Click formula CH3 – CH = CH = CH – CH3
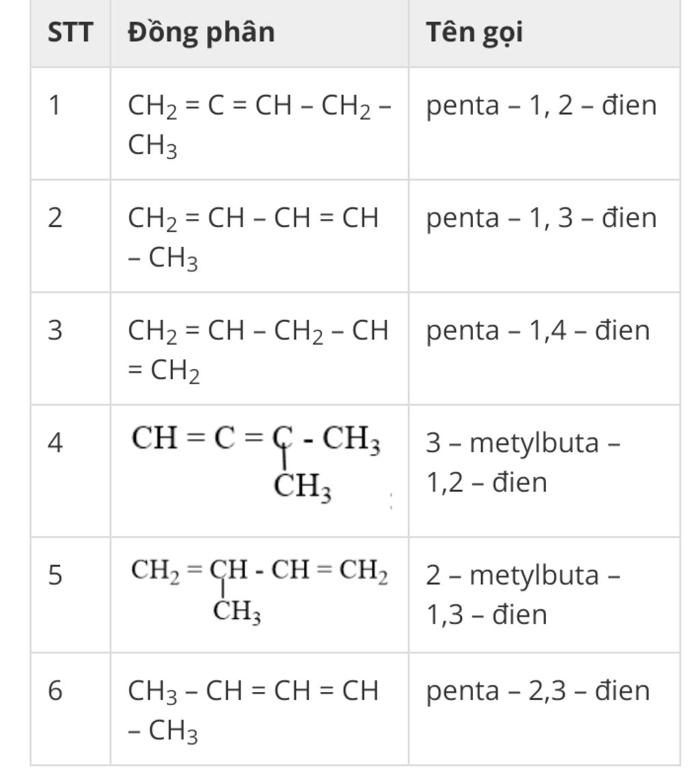Image resolution: width=700 pixels, height=781 pixels. (x=253, y=711)
